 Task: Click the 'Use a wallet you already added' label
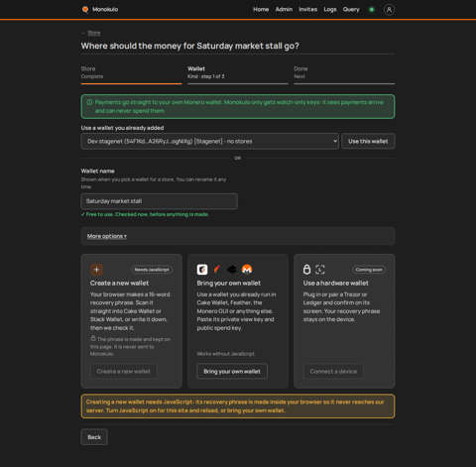[x=122, y=128]
